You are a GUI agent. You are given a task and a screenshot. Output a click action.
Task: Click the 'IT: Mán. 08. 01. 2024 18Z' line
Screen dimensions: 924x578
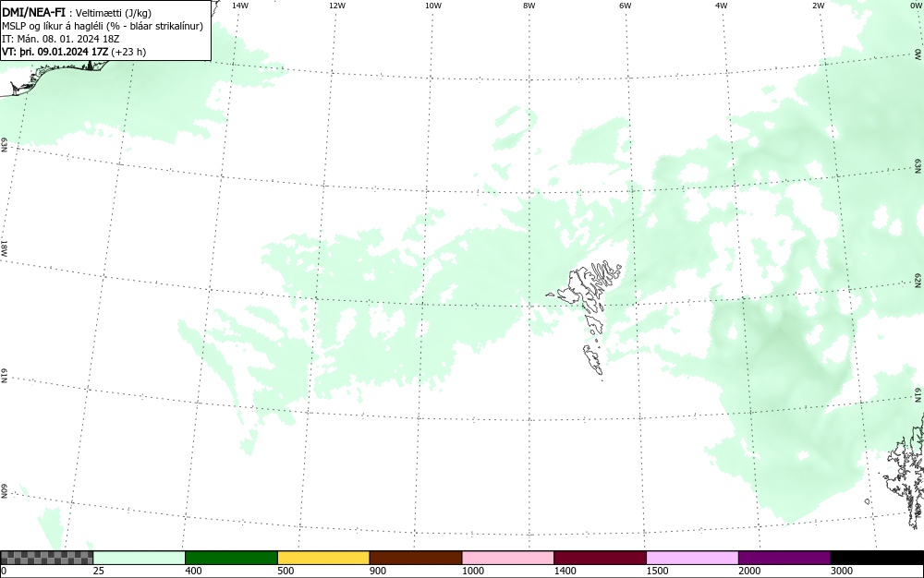click(61, 39)
